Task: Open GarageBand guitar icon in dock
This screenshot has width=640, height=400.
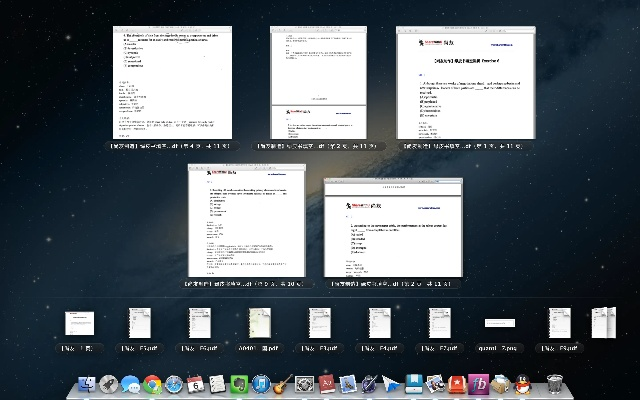Action: (x=282, y=384)
